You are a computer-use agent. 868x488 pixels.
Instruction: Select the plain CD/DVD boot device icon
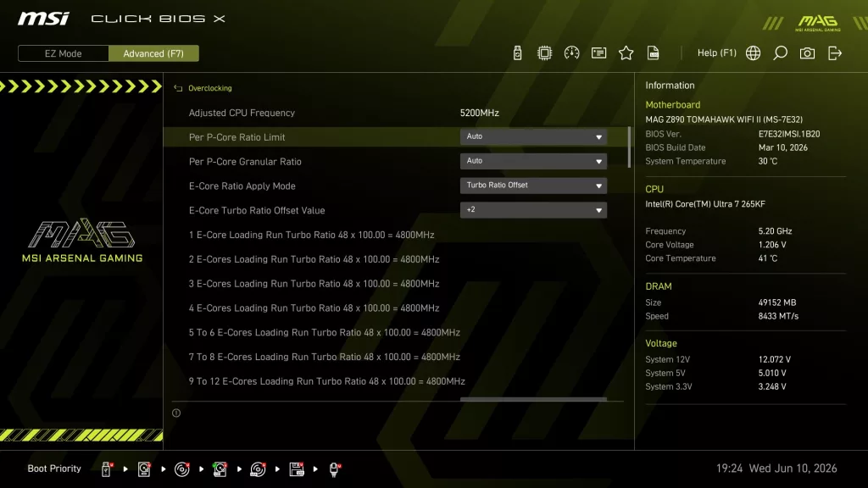pyautogui.click(x=182, y=469)
